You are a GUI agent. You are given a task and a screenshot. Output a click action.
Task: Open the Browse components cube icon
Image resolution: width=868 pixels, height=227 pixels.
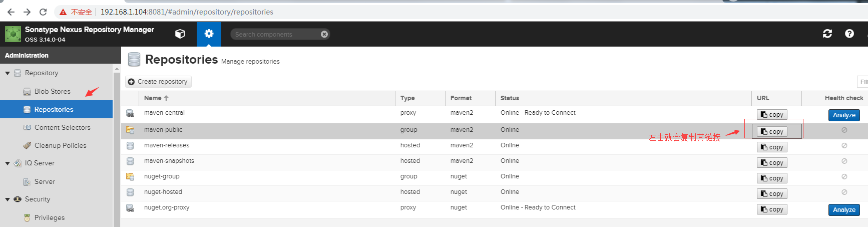tap(180, 34)
